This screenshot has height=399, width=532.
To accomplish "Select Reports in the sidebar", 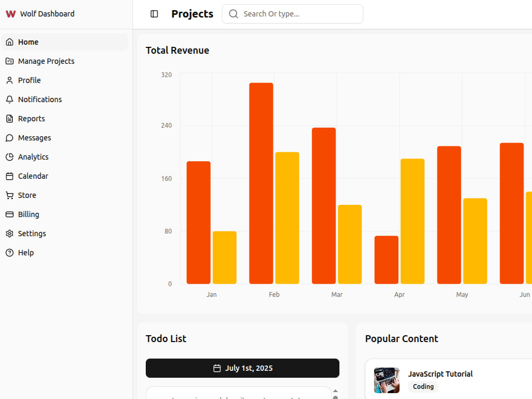I will click(65, 119).
